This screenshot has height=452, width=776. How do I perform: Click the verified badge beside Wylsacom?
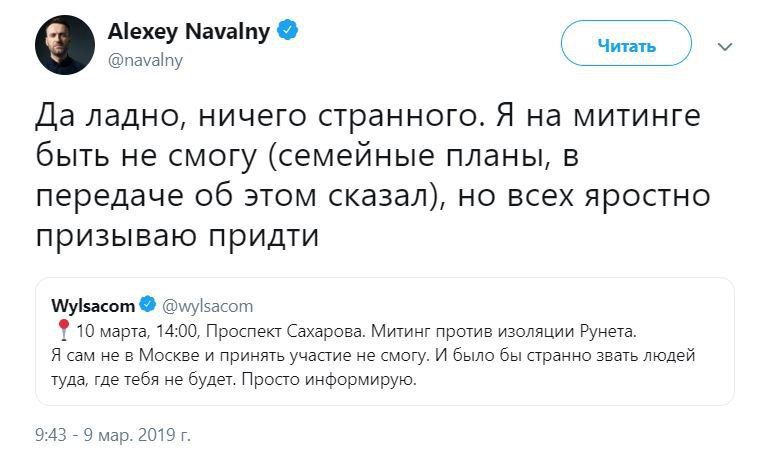tap(145, 306)
